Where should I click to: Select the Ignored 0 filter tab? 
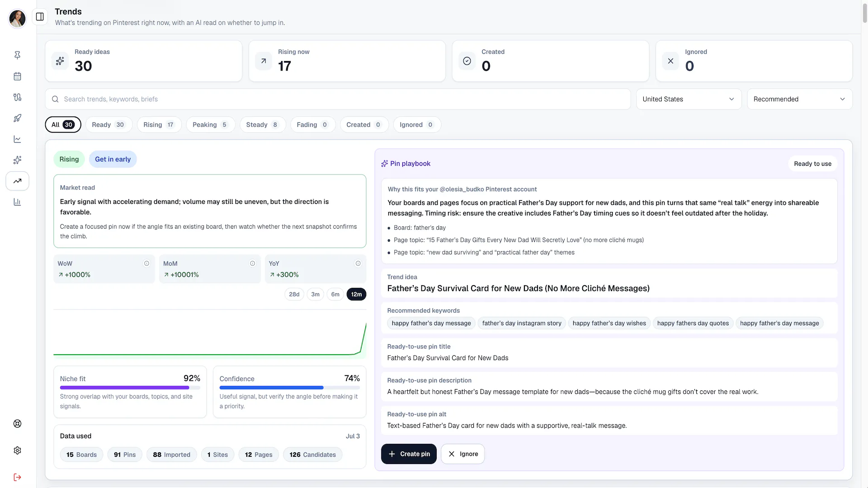[x=417, y=125]
